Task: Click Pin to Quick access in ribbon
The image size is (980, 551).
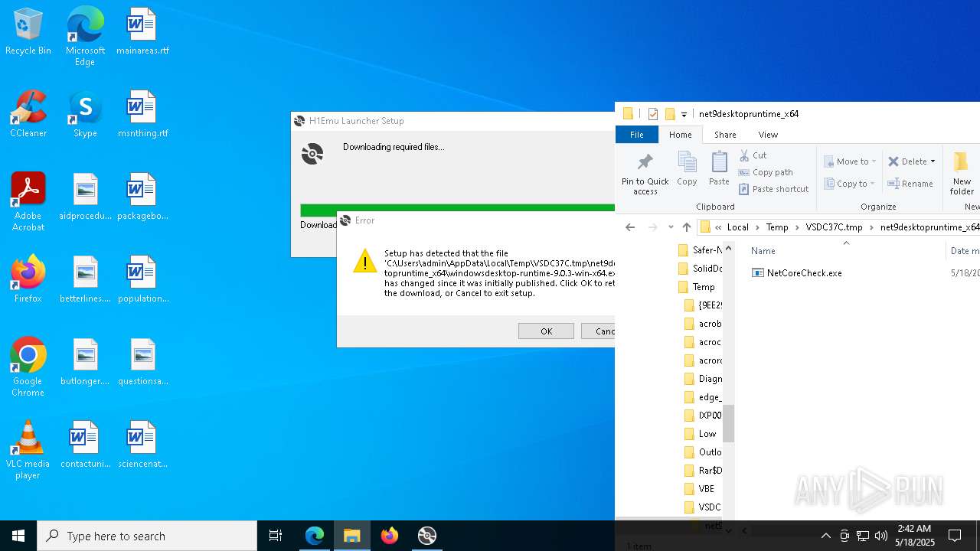Action: tap(645, 173)
